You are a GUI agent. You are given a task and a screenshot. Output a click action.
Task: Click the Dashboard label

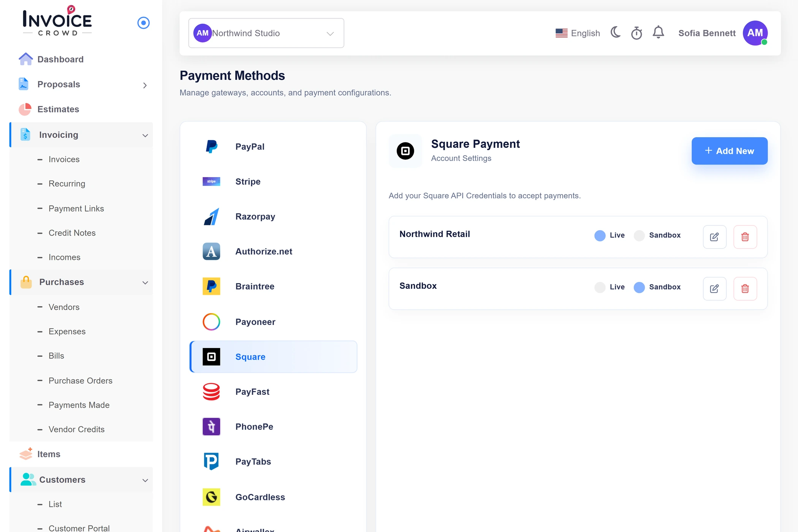[x=60, y=59]
